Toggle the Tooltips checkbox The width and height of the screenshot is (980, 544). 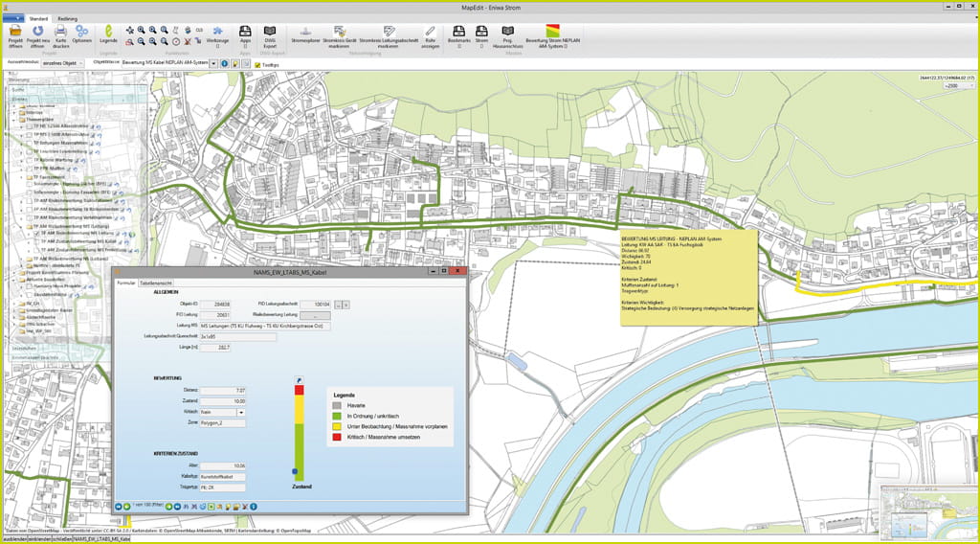257,64
